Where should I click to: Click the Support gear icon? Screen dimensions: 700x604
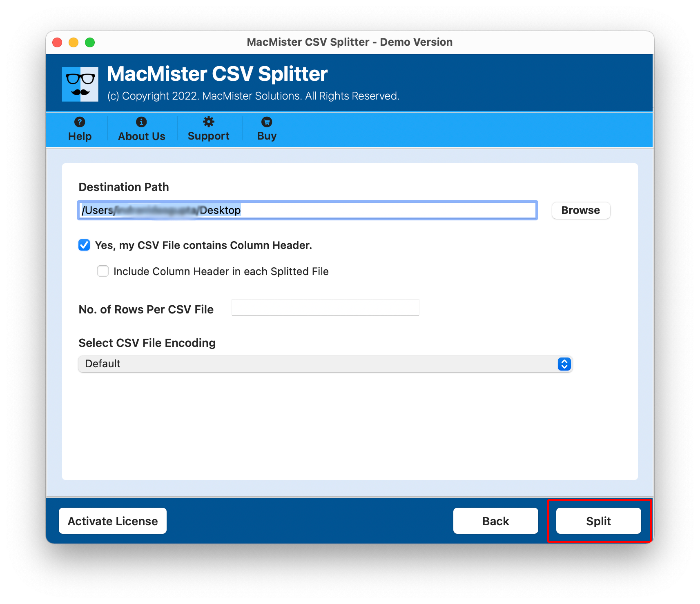click(208, 122)
